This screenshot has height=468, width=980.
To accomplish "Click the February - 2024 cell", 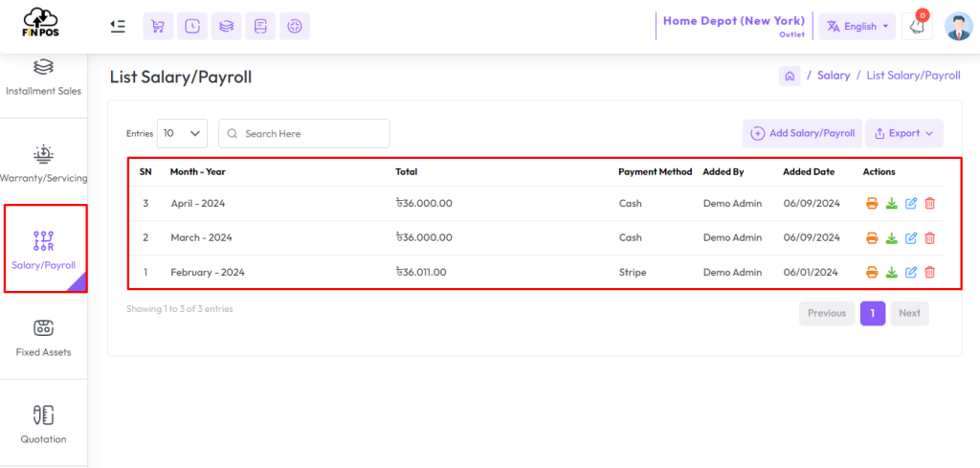I will pyautogui.click(x=208, y=272).
